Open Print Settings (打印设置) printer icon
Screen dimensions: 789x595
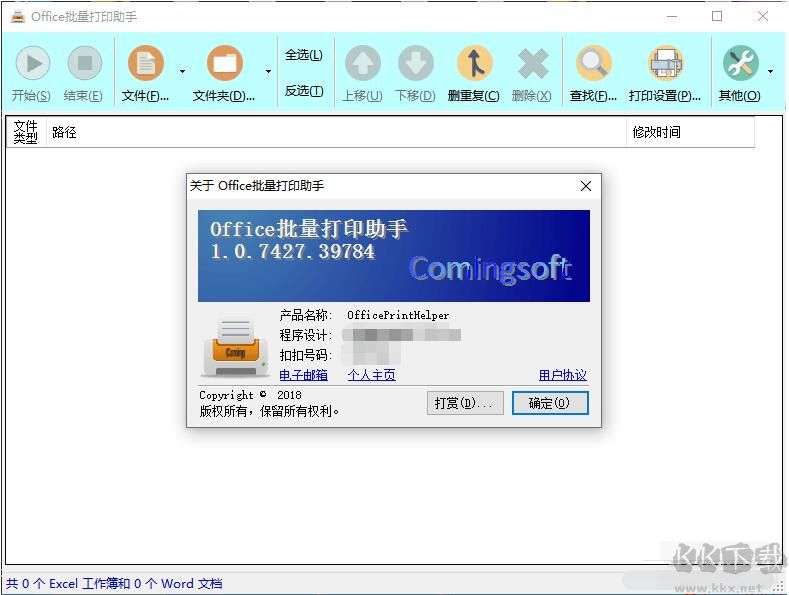pos(665,63)
